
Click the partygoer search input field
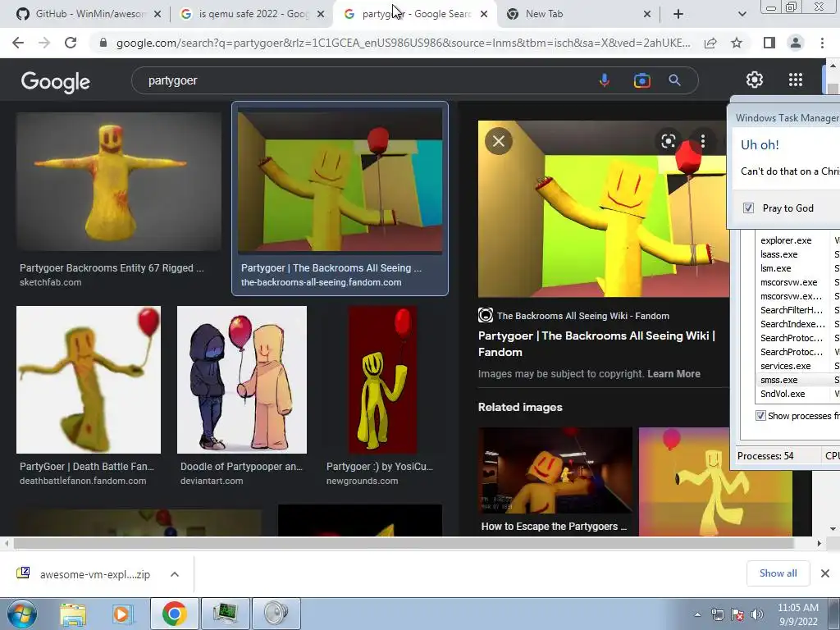[x=364, y=80]
